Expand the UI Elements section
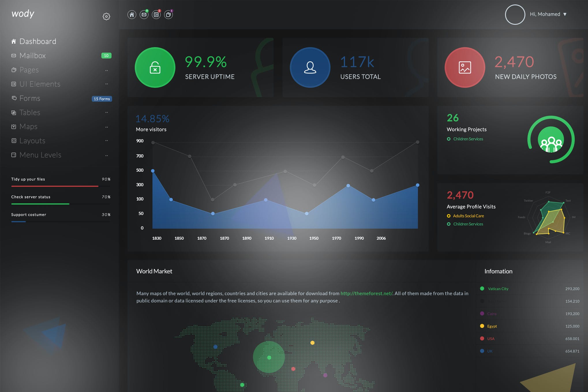The height and width of the screenshot is (392, 588). [40, 84]
